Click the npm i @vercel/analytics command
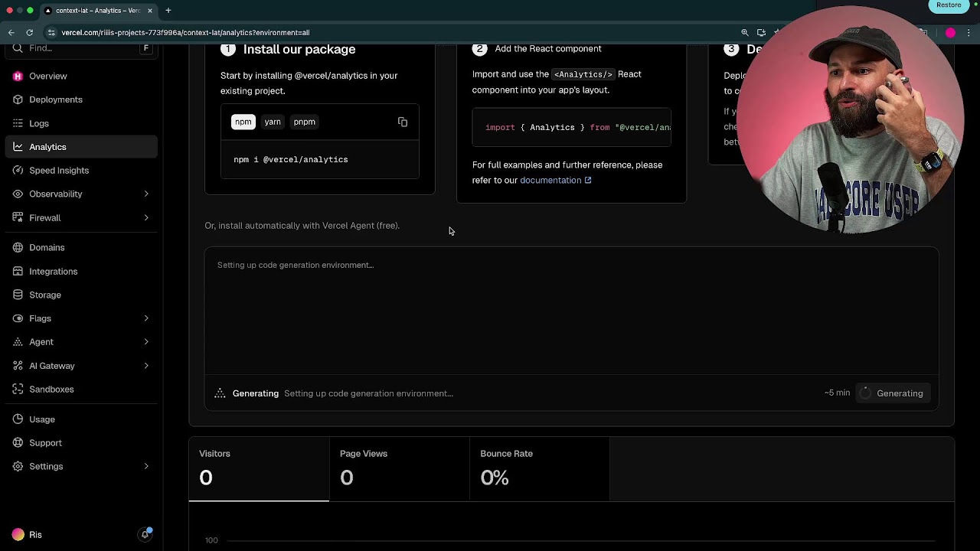 pos(290,160)
